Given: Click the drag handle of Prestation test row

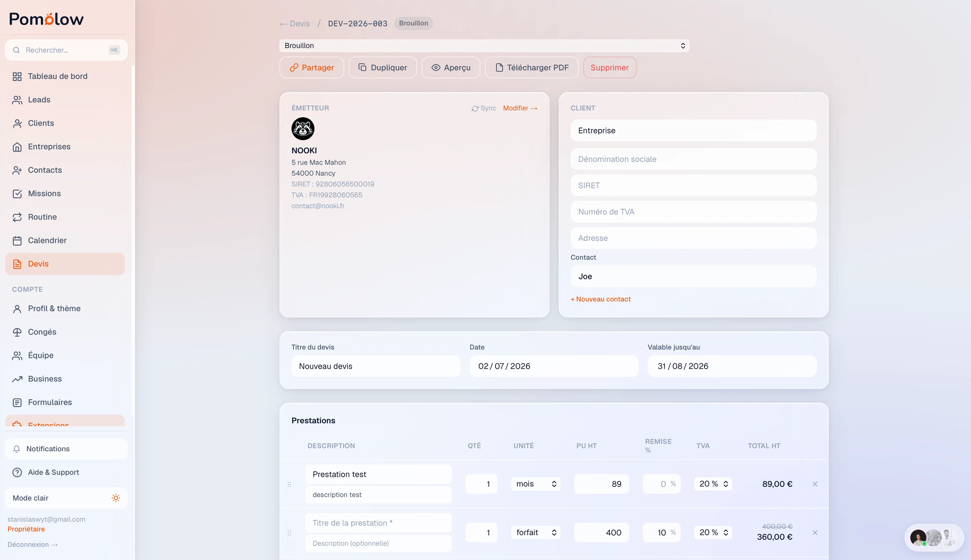Looking at the screenshot, I should point(289,484).
